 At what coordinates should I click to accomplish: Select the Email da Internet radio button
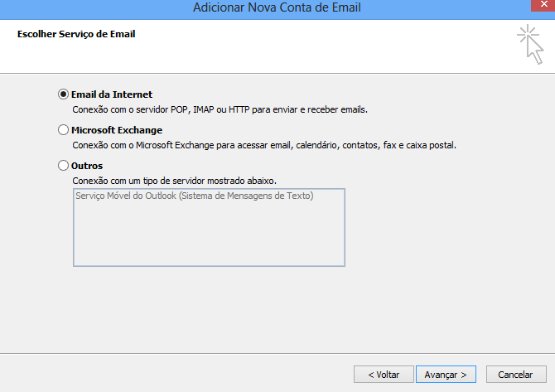click(x=63, y=94)
